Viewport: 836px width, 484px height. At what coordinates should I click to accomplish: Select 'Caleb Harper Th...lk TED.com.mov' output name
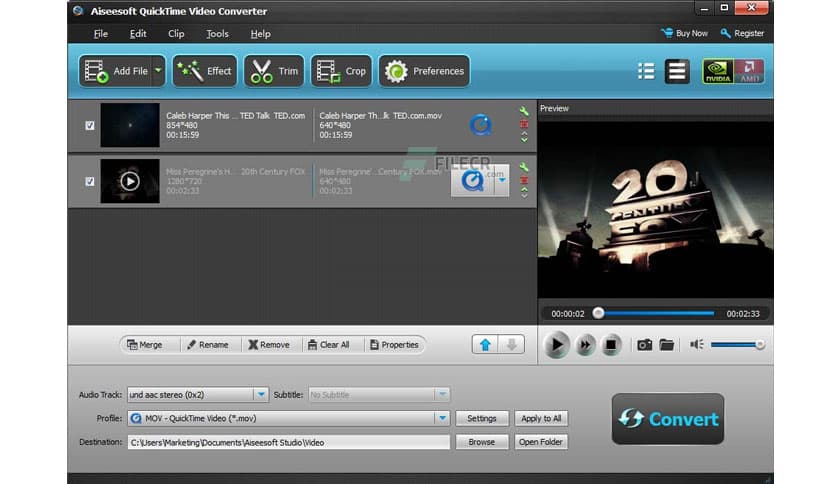(x=380, y=116)
